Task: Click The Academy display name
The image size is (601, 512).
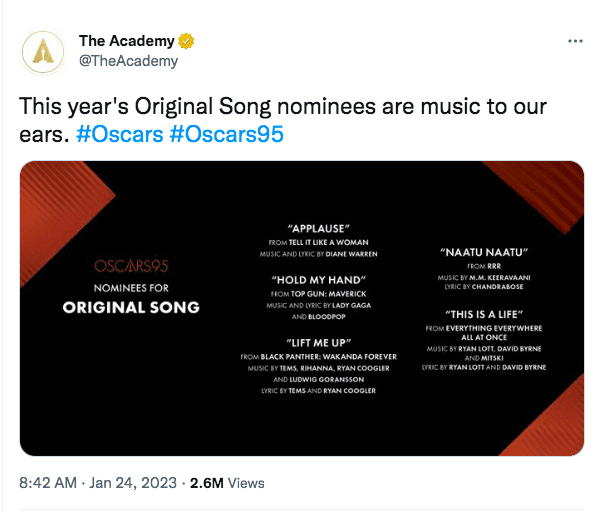Action: [126, 41]
